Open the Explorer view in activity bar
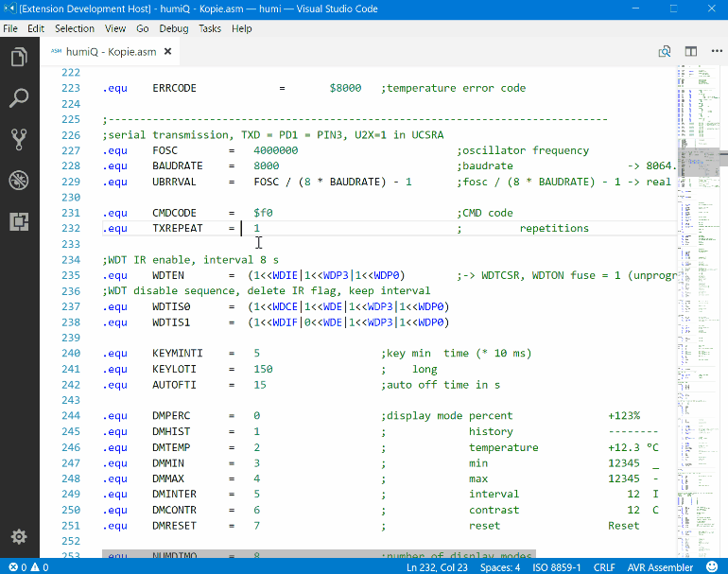 (19, 57)
